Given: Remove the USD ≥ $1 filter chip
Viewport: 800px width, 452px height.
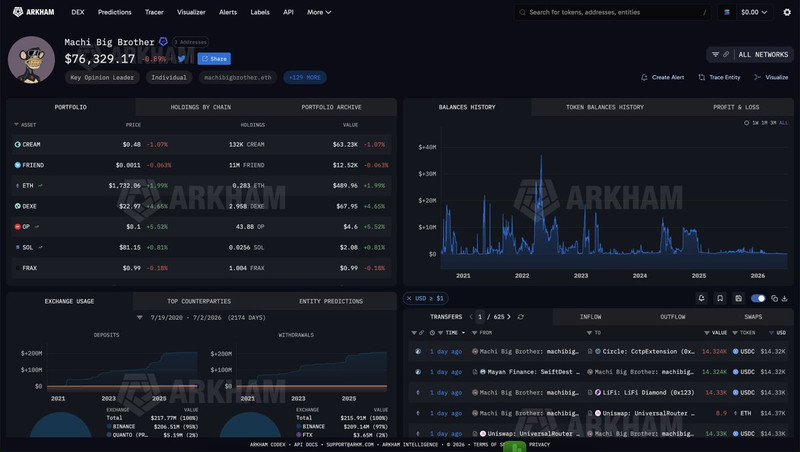Looking at the screenshot, I should pos(409,298).
